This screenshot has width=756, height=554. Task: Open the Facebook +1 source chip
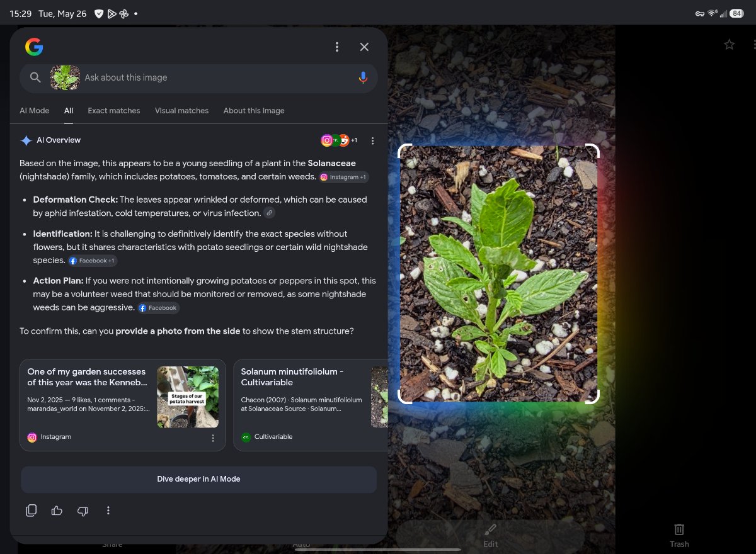pyautogui.click(x=93, y=261)
